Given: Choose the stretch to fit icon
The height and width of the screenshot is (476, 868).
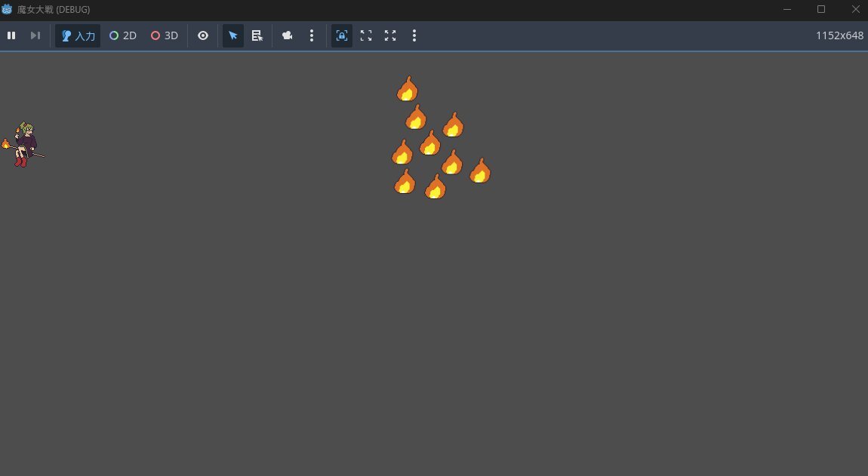Looking at the screenshot, I should [390, 35].
